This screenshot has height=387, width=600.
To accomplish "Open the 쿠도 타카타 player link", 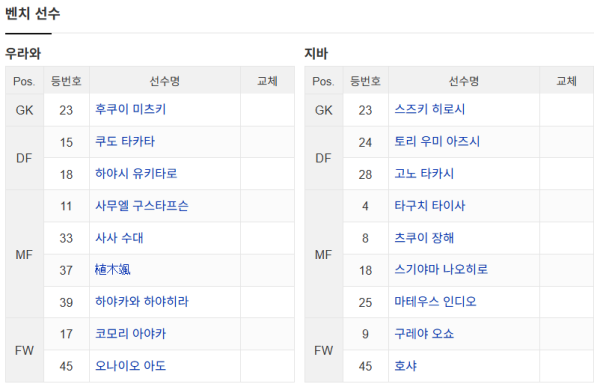I will 125,142.
